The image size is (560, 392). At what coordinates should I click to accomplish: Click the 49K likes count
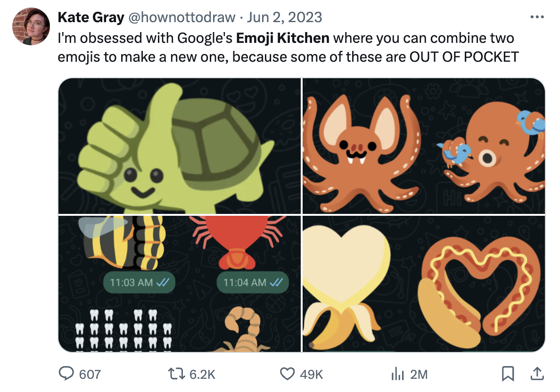tap(311, 375)
